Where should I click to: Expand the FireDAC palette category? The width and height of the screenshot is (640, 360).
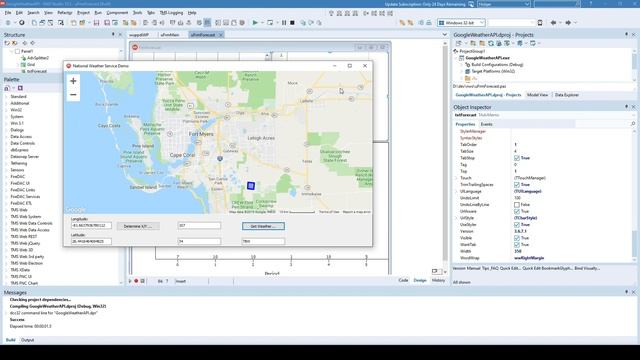click(x=6, y=177)
